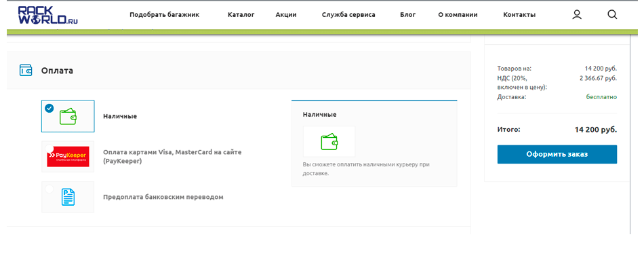Open the user account profile icon

click(x=577, y=15)
